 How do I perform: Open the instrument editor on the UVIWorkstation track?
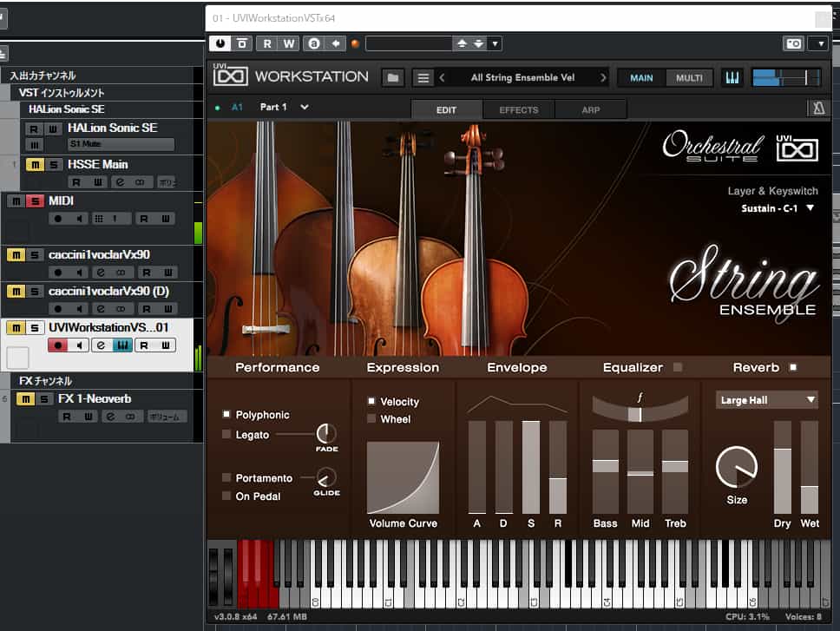click(x=122, y=345)
